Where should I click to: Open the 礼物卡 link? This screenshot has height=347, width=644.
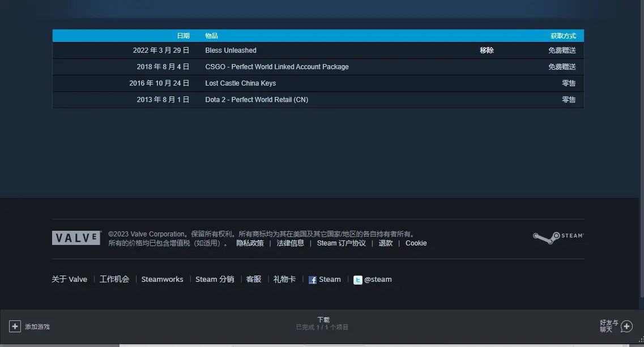(x=285, y=279)
